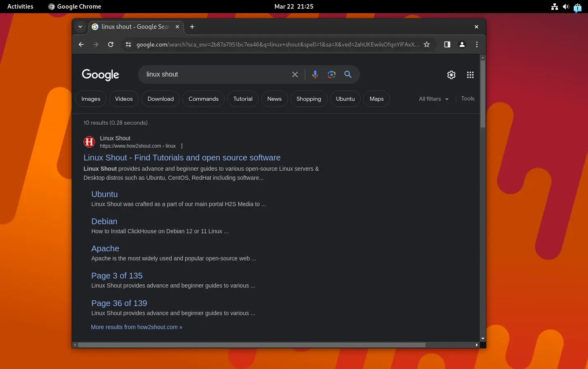Open the tab search dropdown arrow

pyautogui.click(x=80, y=27)
